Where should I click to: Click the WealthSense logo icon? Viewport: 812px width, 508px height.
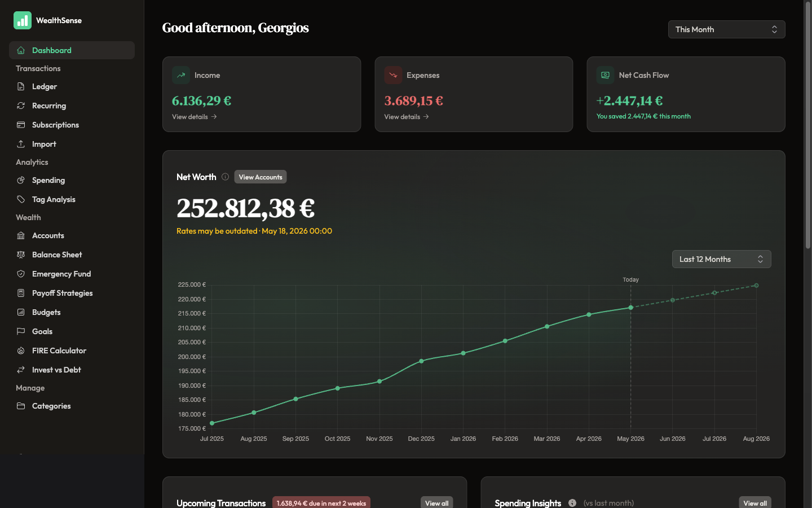click(23, 20)
